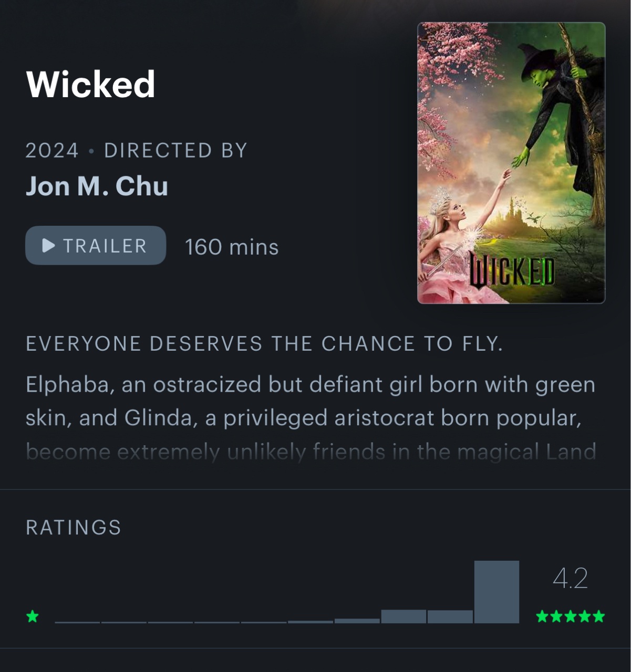
Task: Tap the RATINGS section heading
Action: click(x=74, y=528)
